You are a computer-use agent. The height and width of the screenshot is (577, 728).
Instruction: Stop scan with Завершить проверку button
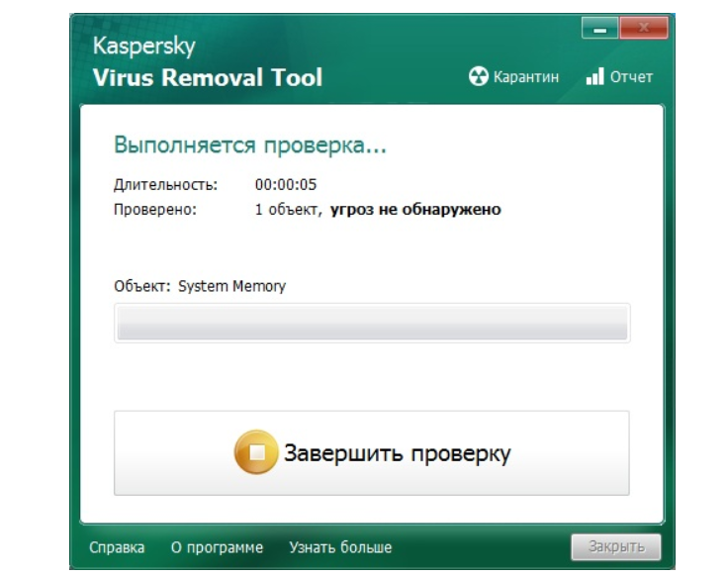click(x=372, y=453)
